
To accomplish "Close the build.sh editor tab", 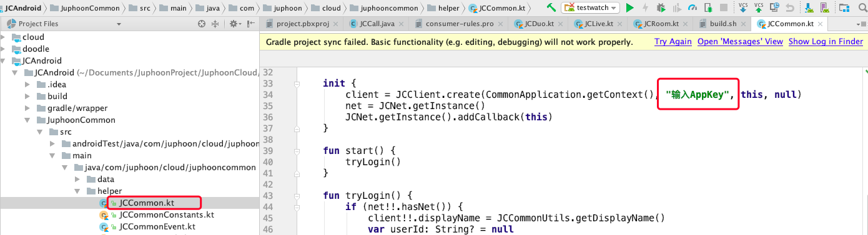I will click(x=743, y=24).
